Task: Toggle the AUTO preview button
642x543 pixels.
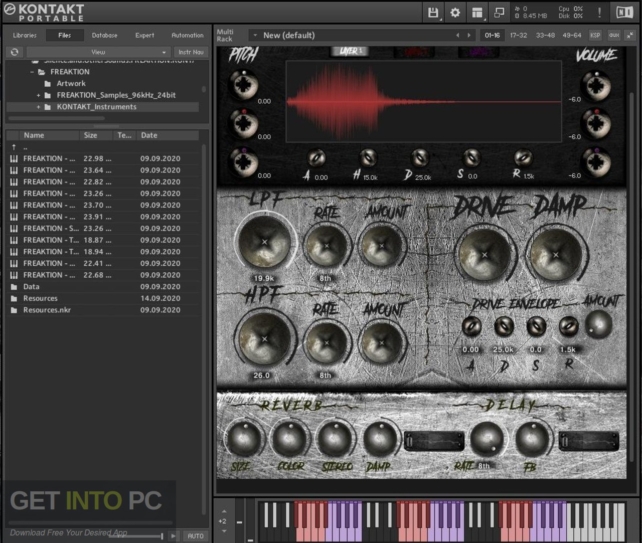Action: (195, 536)
